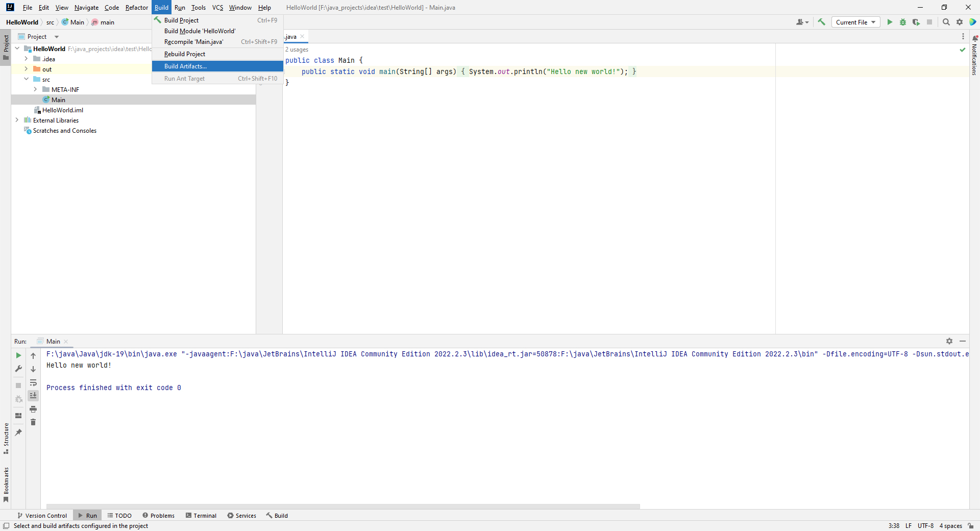This screenshot has height=531, width=980.
Task: Run with Coverage from top toolbar
Action: pyautogui.click(x=916, y=22)
